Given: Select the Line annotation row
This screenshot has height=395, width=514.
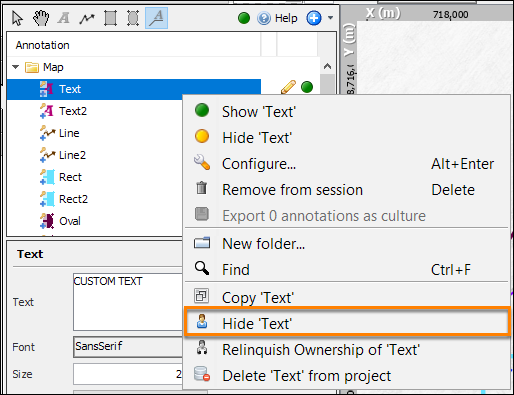Looking at the screenshot, I should click(x=95, y=133).
